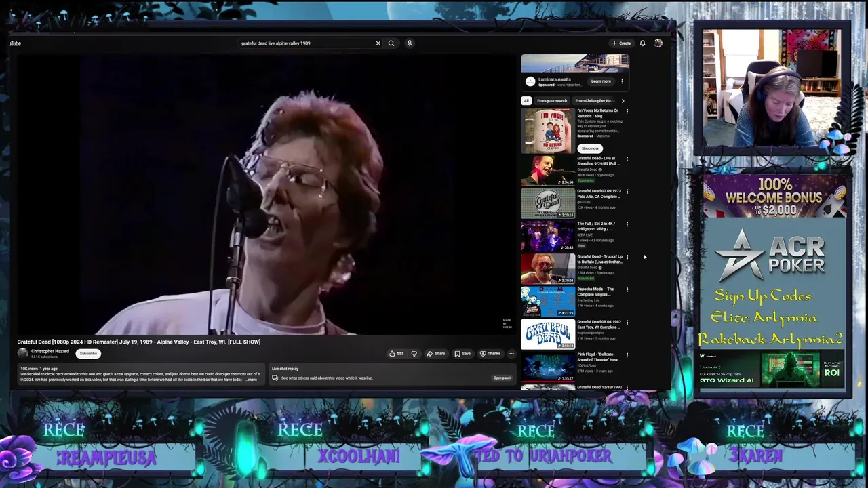The height and width of the screenshot is (488, 868).
Task: Click the Thanks button
Action: [x=490, y=354]
